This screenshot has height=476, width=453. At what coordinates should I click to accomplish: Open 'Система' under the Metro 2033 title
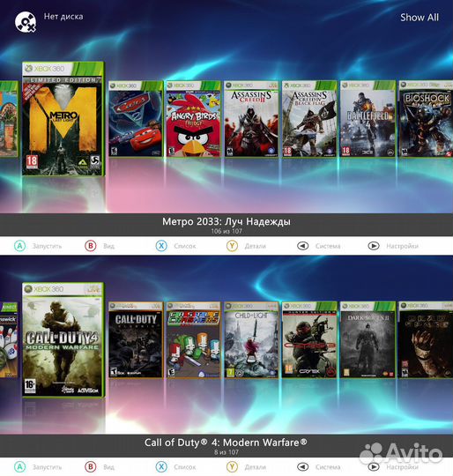[x=318, y=246]
